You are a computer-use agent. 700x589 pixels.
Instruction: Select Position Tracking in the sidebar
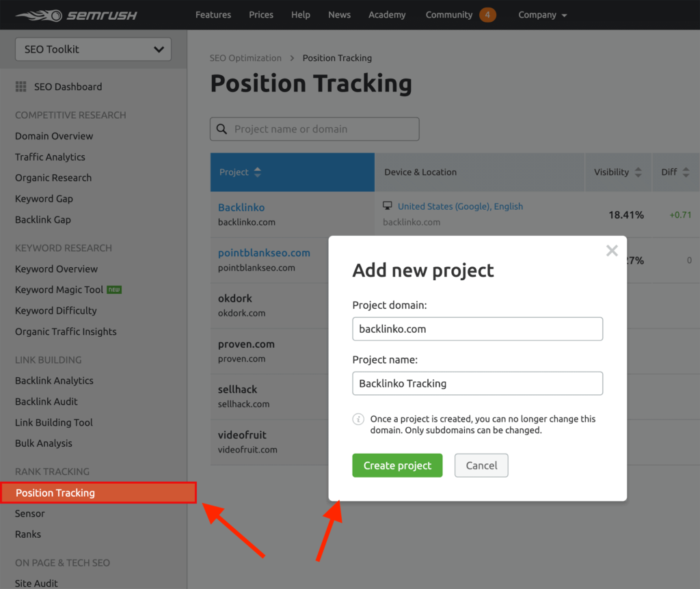click(55, 493)
